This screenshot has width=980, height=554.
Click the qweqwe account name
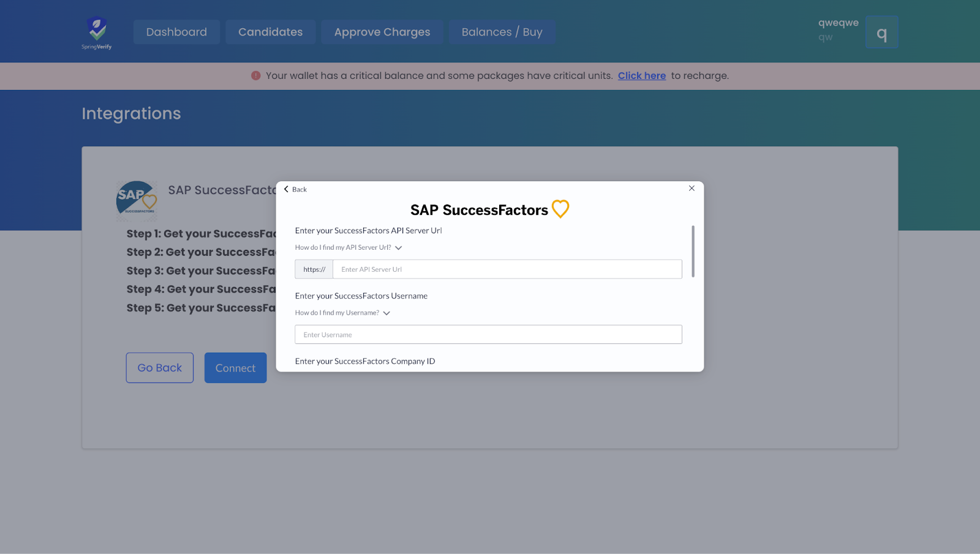tap(838, 23)
